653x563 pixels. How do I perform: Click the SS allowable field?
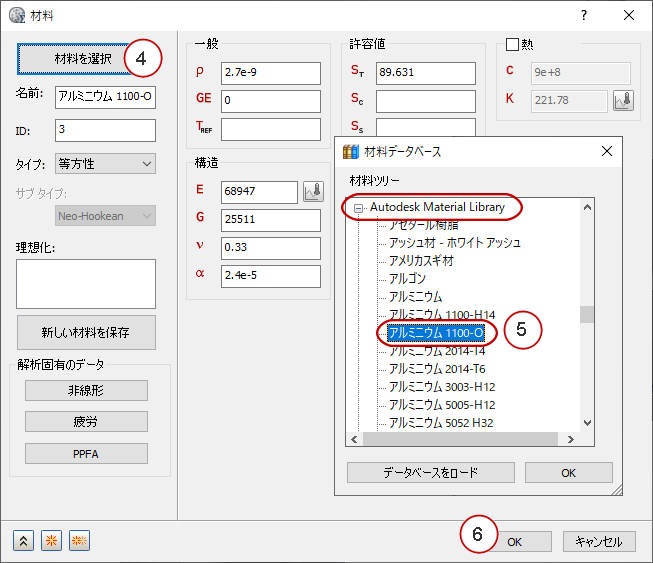tap(426, 127)
